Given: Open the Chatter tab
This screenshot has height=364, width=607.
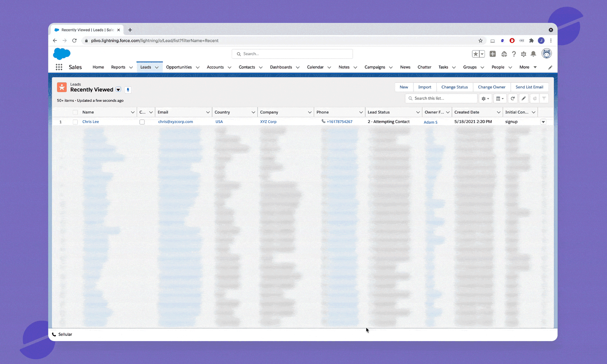Looking at the screenshot, I should tap(424, 67).
